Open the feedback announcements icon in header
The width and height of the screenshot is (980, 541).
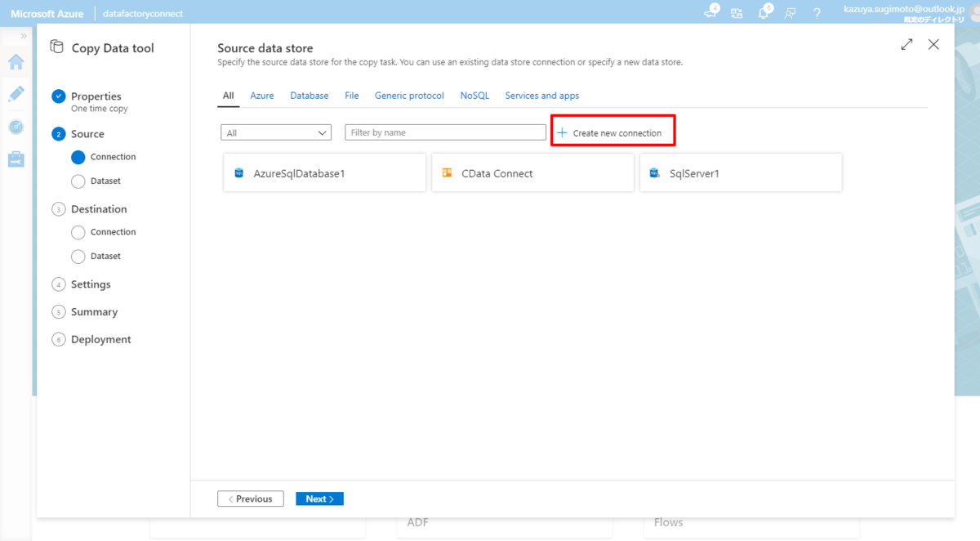[710, 13]
